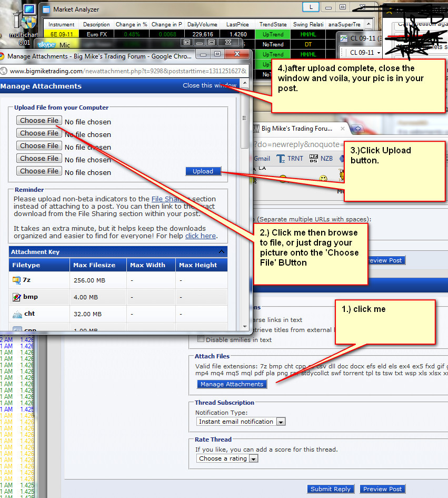The image size is (448, 498).
Task: Click the BM favicon on the forum tab
Action: click(256, 129)
